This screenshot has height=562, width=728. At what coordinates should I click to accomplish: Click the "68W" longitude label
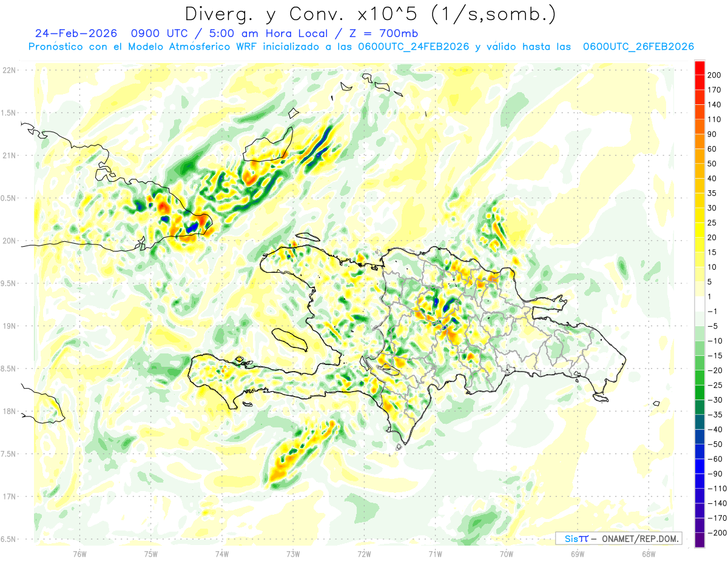coord(649,553)
